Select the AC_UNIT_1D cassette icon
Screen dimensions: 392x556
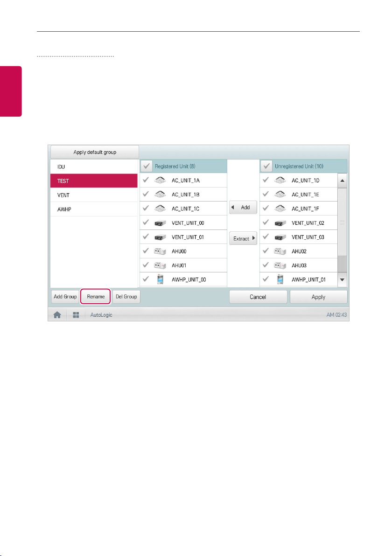[280, 180]
